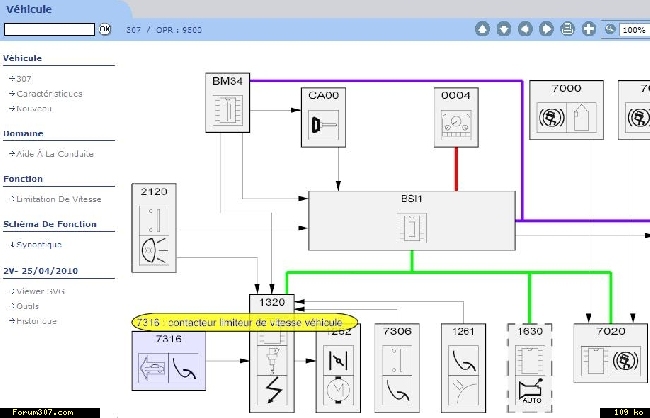
Task: Select the 7316 speed limiter switch block
Action: coord(169,361)
